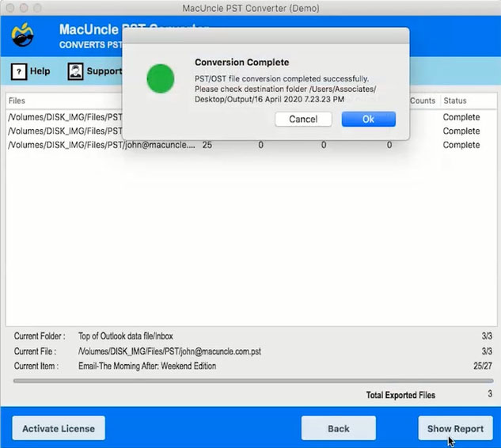This screenshot has height=448, width=501.
Task: Click the green status circle in dialog
Action: [x=161, y=78]
